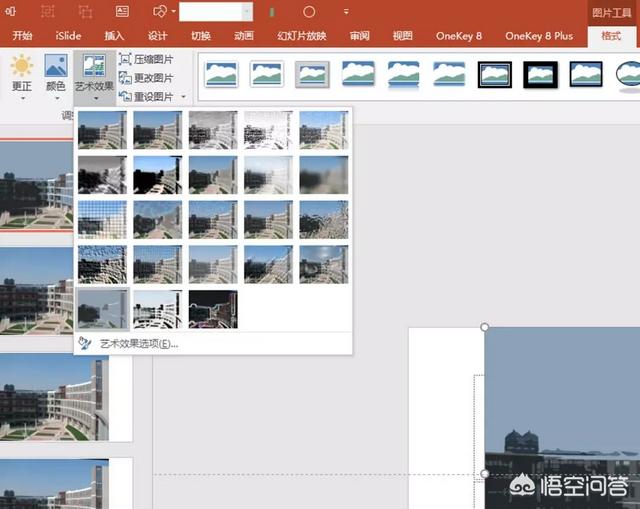Choose grayscale pencil effect, row one
This screenshot has height=509, width=640.
click(213, 130)
